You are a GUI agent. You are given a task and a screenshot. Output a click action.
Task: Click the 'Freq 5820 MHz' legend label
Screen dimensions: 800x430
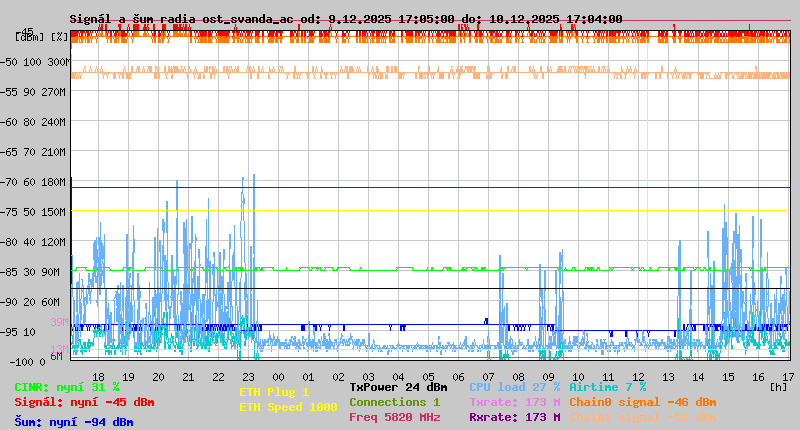pos(394,417)
